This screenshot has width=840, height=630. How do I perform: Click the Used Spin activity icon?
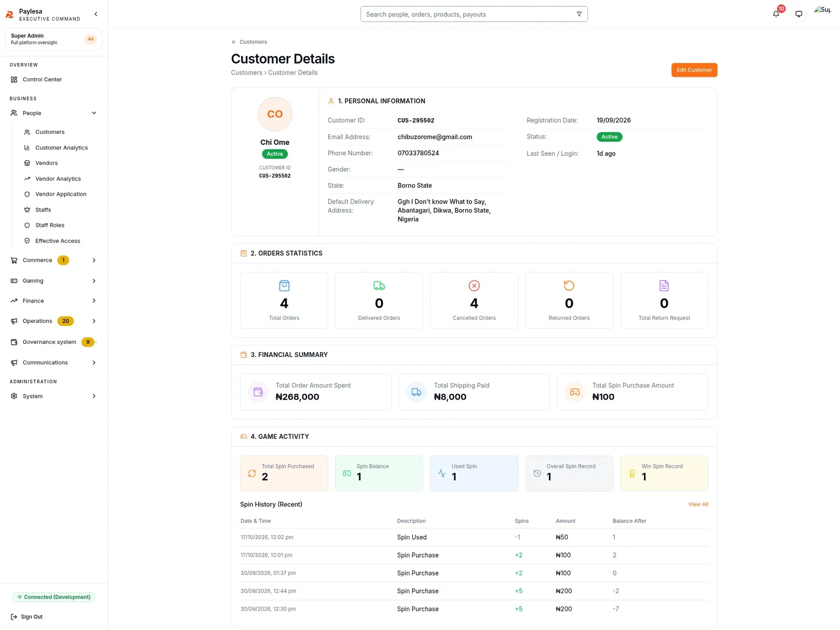442,474
